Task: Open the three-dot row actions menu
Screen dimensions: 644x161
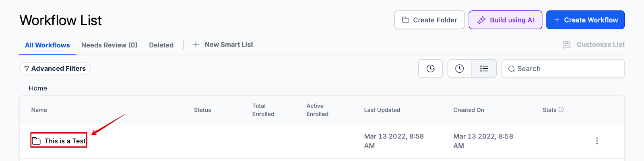Action: (597, 141)
